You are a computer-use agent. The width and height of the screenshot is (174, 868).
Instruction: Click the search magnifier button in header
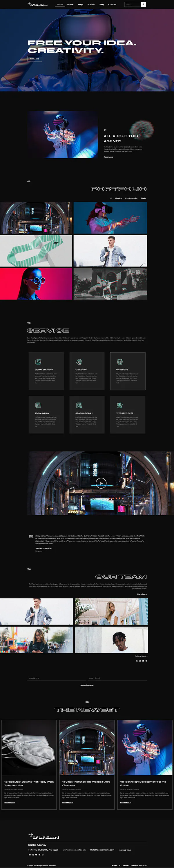[143, 4]
